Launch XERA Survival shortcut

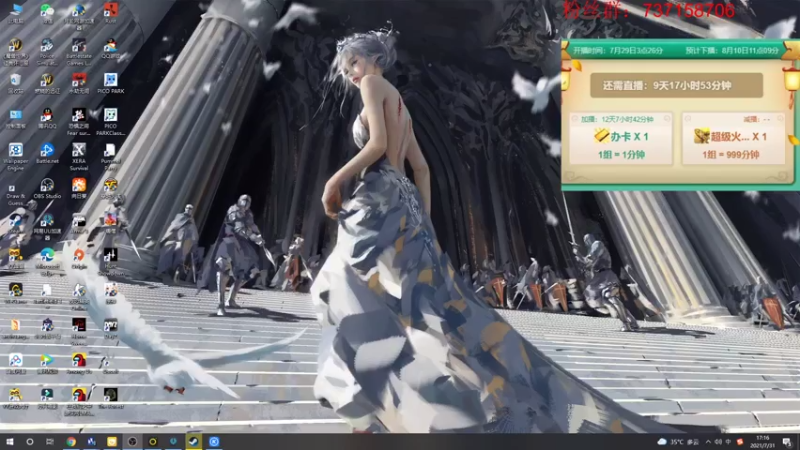point(79,156)
